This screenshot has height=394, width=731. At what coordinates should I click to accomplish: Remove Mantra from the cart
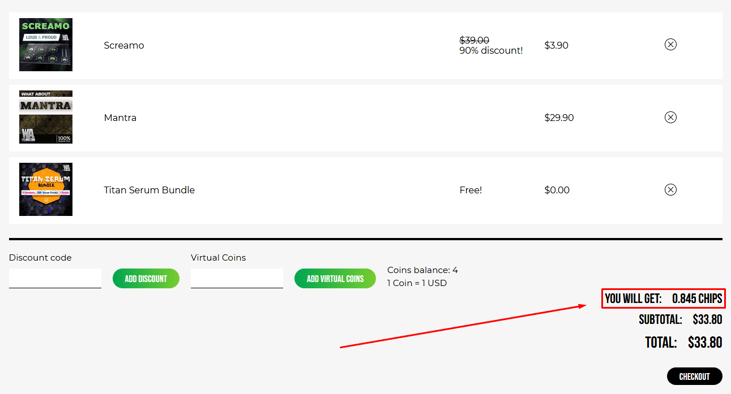coord(670,117)
